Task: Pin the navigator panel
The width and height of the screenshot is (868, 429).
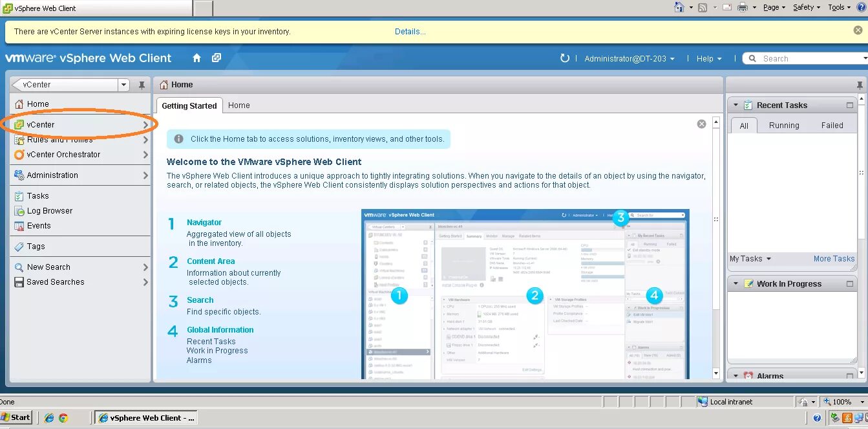Action: (142, 85)
